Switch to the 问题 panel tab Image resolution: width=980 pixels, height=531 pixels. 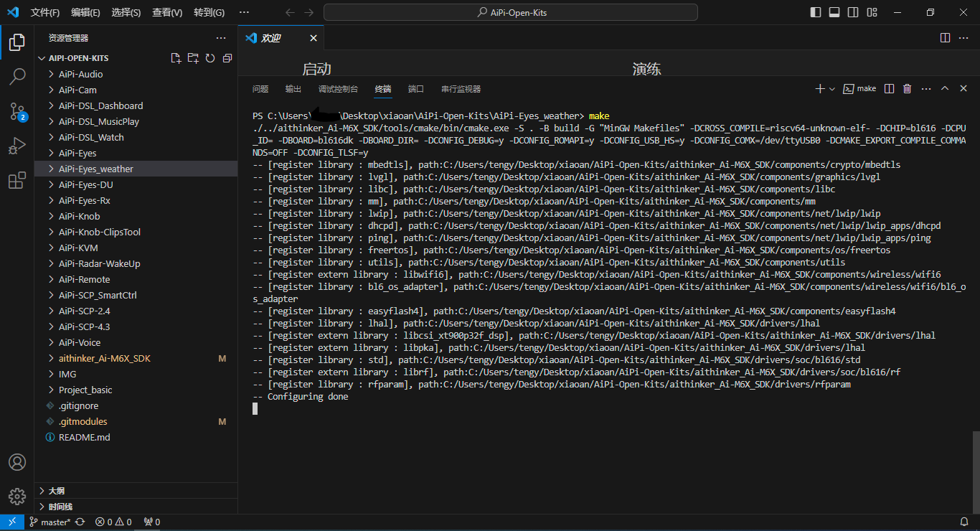[x=260, y=89]
